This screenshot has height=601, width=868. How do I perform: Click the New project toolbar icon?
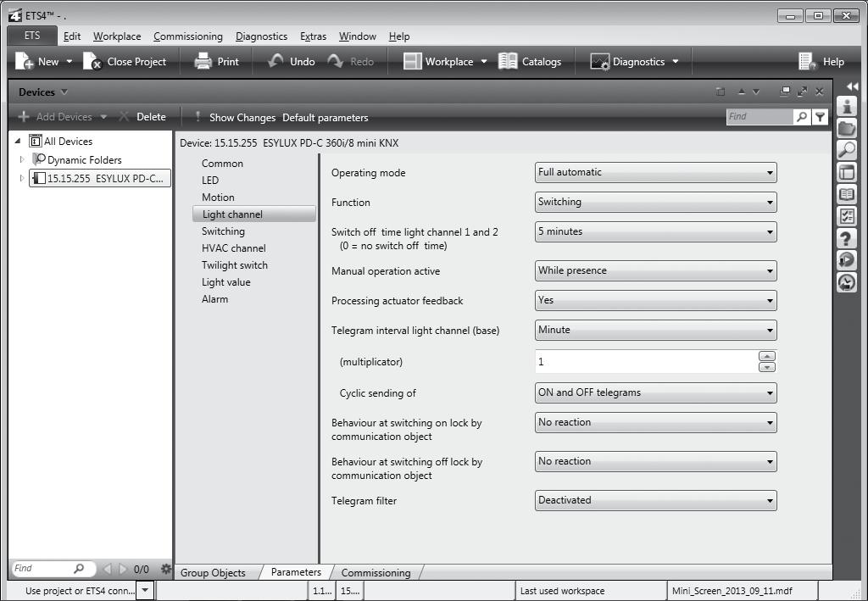pyautogui.click(x=24, y=61)
